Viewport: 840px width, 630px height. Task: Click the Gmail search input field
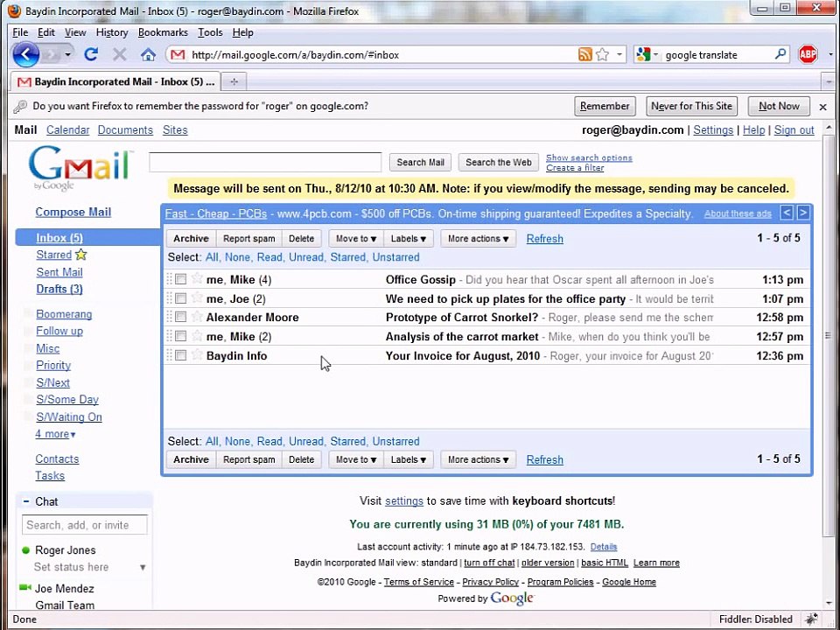click(265, 162)
